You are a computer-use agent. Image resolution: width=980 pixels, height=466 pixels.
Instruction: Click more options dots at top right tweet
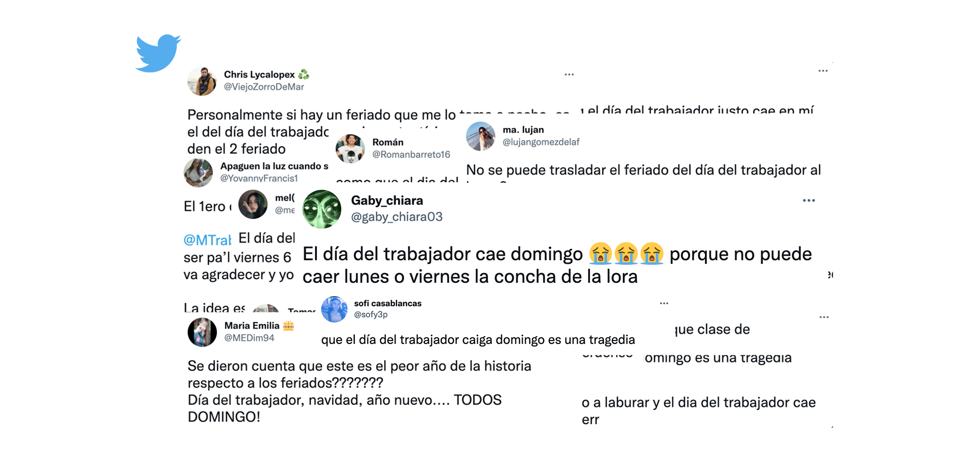pyautogui.click(x=823, y=71)
